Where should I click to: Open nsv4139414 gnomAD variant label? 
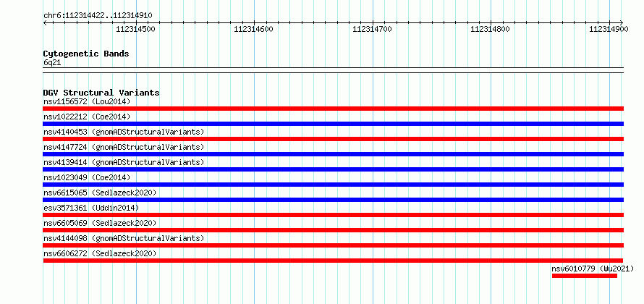pos(124,162)
